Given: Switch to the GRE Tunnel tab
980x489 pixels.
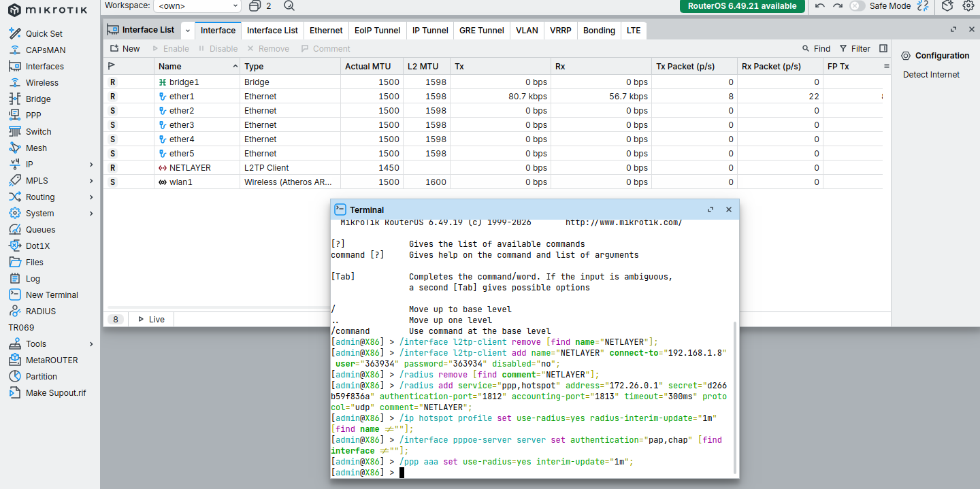Looking at the screenshot, I should click(481, 31).
